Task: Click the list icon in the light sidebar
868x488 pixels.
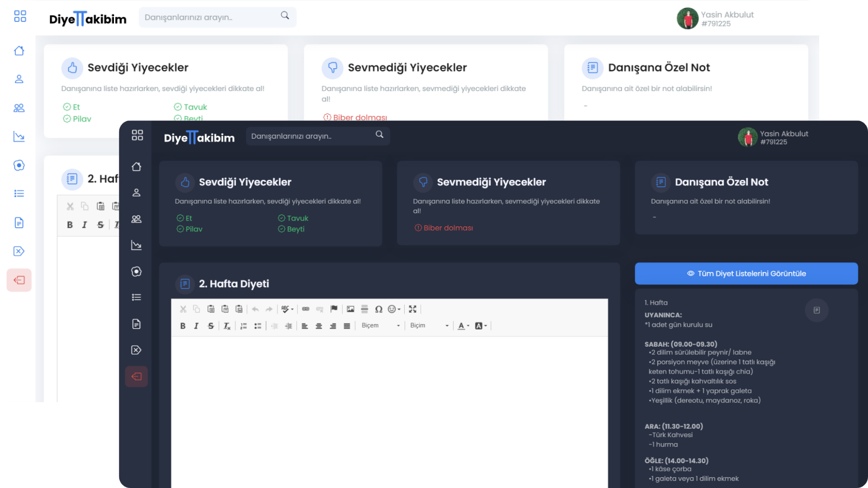Action: (19, 193)
